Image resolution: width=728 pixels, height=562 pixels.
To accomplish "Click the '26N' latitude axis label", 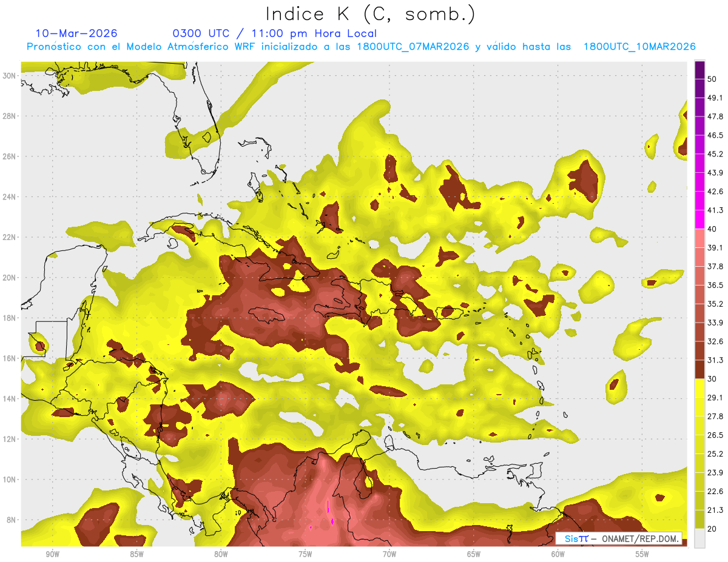I will click(9, 156).
